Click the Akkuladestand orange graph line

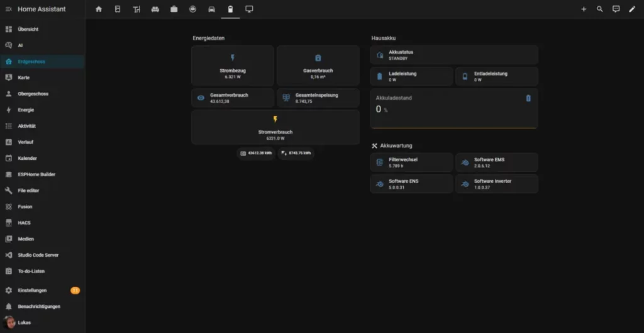[x=454, y=128]
